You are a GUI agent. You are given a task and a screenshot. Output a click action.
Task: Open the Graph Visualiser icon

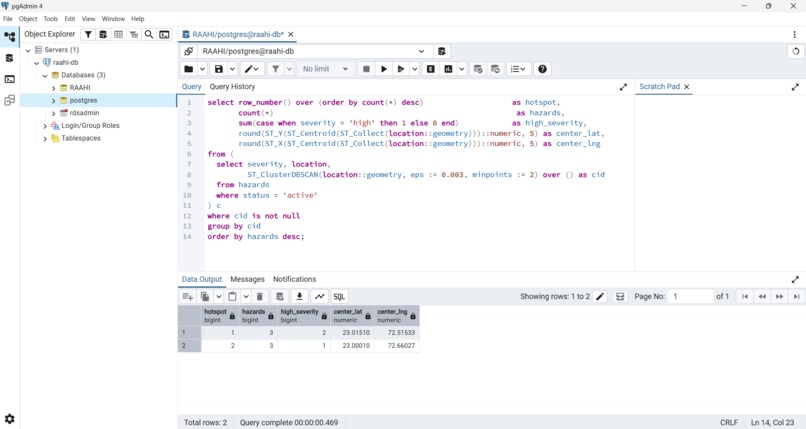click(x=319, y=296)
